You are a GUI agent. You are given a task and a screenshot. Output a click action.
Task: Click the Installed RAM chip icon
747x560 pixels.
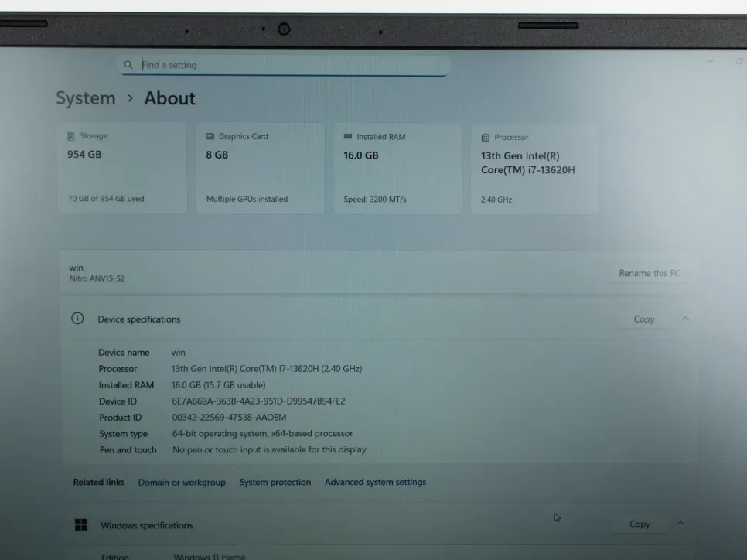[348, 137]
